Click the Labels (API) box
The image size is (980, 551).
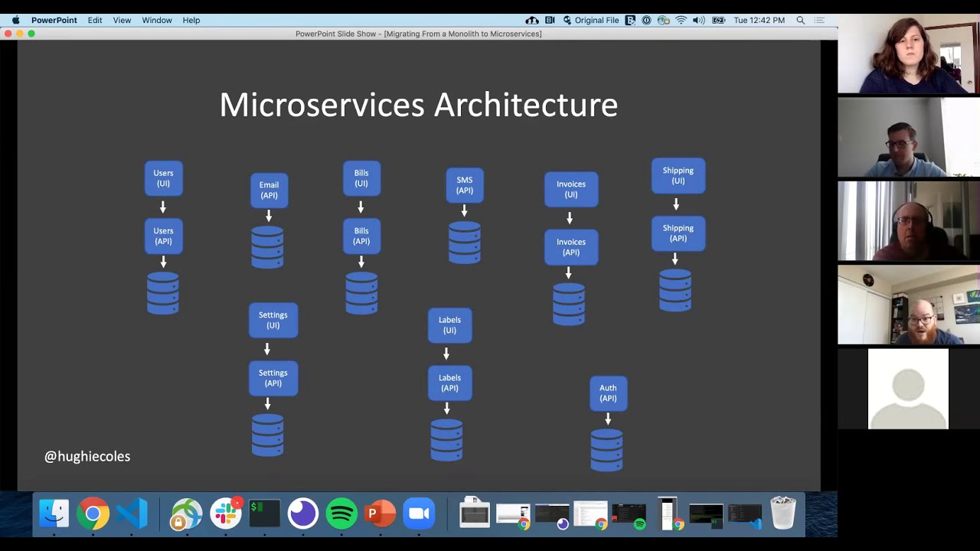[449, 383]
